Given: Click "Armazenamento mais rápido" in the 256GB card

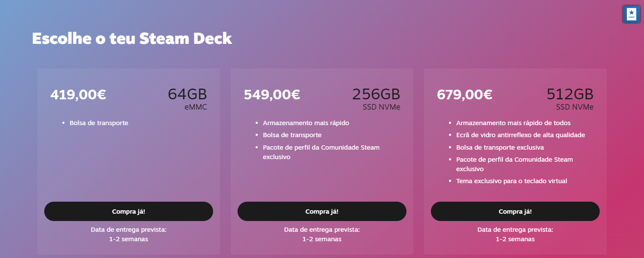Looking at the screenshot, I should click(x=306, y=123).
